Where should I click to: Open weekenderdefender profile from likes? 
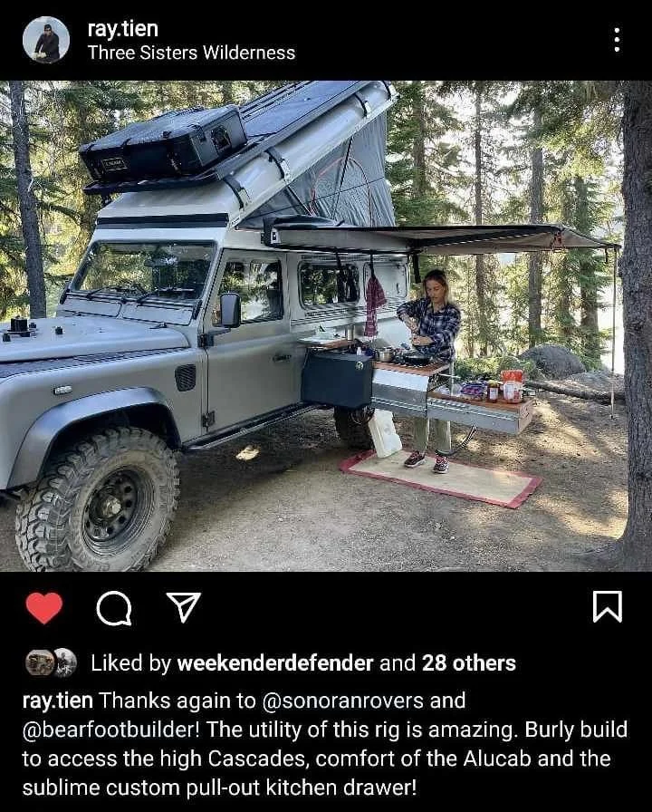click(274, 663)
